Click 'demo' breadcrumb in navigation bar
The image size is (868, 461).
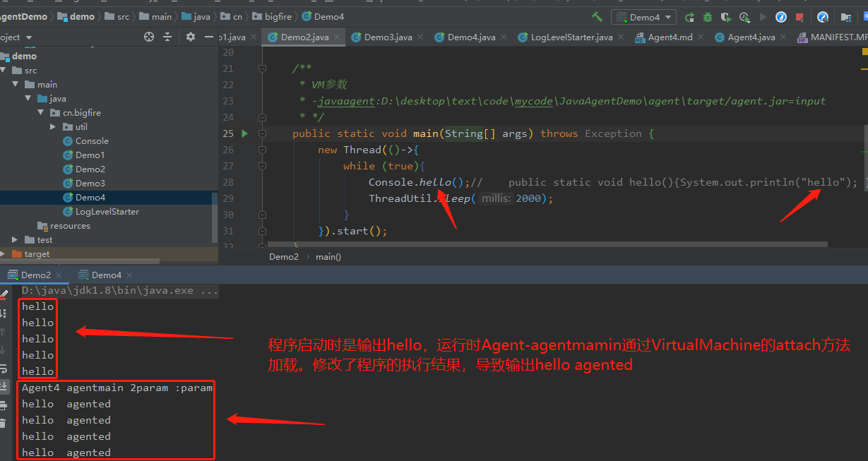[x=76, y=17]
